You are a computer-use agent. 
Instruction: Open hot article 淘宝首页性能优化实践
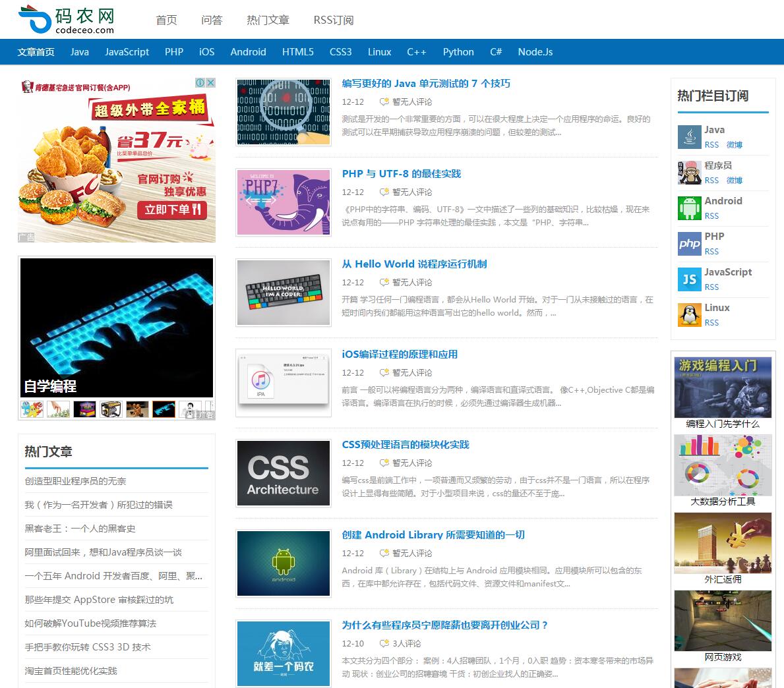coord(71,671)
